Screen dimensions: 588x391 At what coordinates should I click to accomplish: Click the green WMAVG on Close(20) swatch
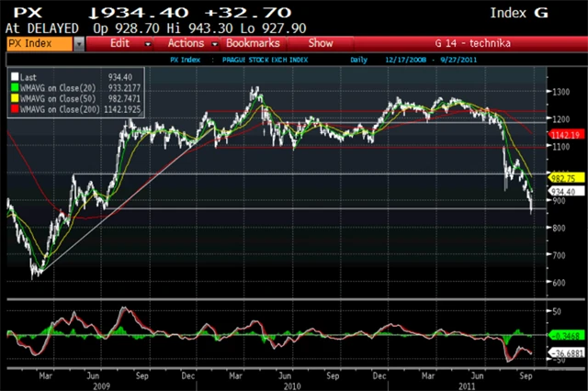[x=15, y=86]
